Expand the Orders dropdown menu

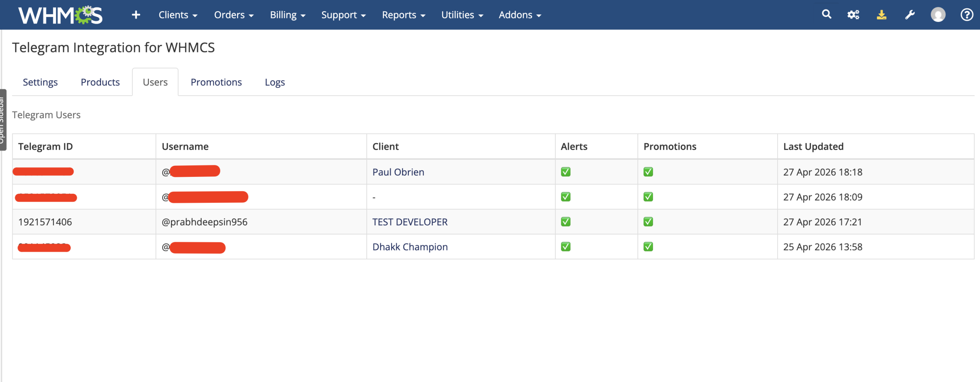point(234,15)
